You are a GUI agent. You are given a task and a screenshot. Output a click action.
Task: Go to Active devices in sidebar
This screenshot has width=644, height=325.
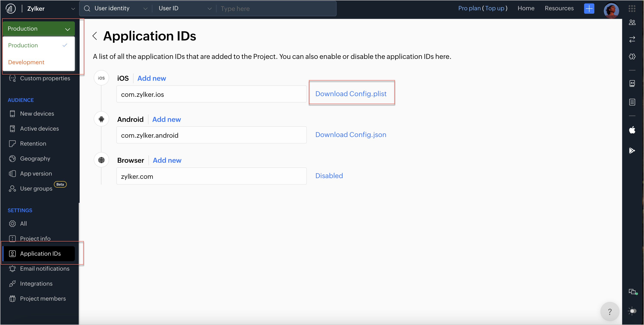tap(39, 129)
